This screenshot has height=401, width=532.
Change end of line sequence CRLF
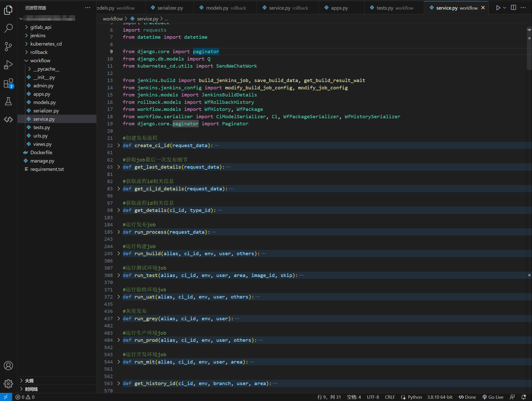390,397
